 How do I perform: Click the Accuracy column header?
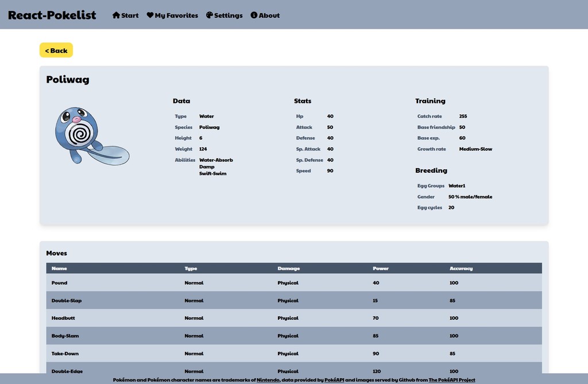461,269
